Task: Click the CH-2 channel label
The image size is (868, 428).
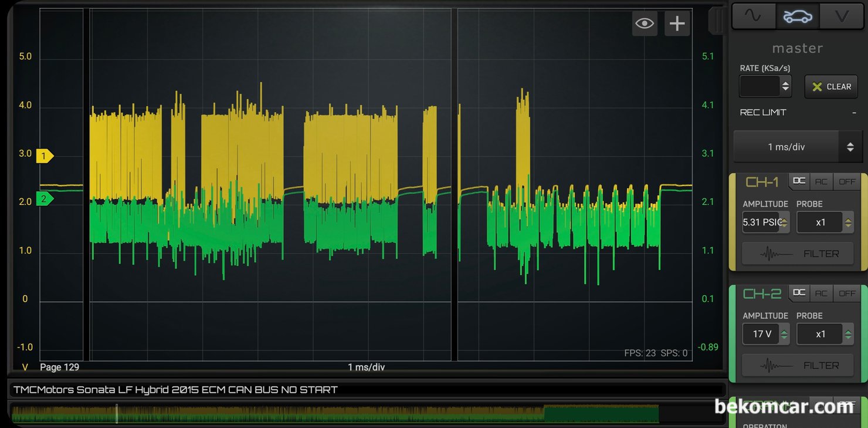Action: [x=762, y=294]
